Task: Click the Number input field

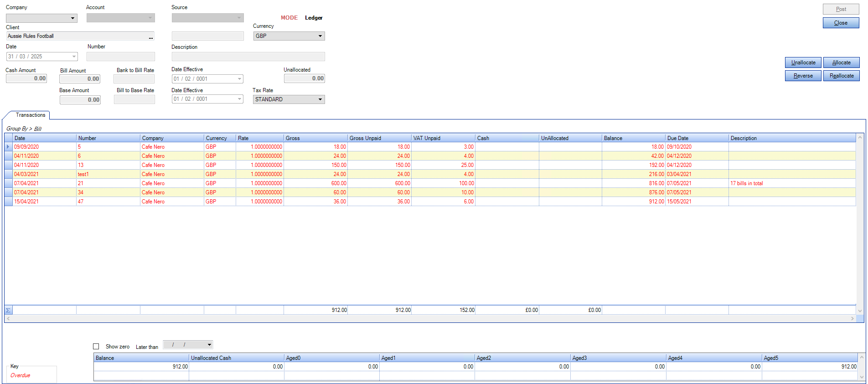Action: [x=121, y=57]
